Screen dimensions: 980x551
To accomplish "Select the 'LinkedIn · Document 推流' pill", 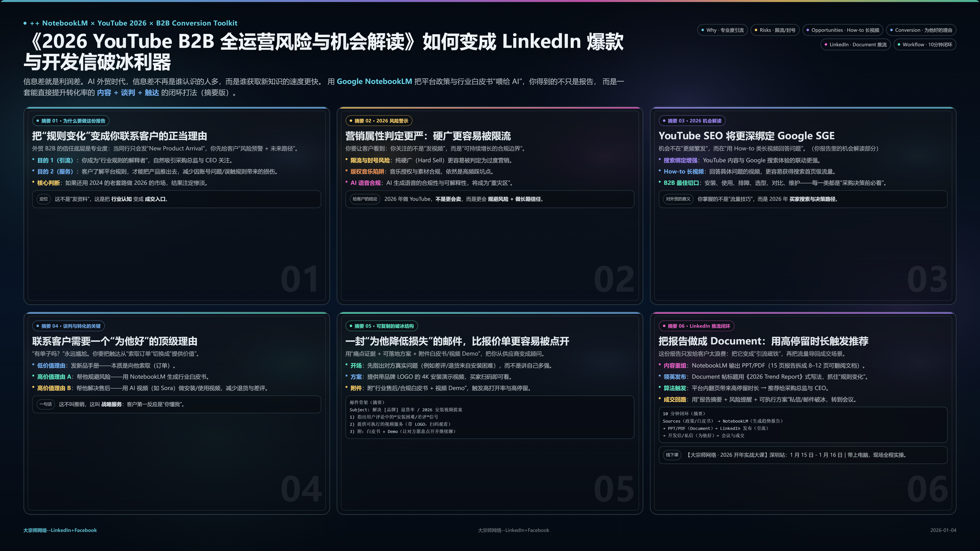I will click(x=855, y=44).
